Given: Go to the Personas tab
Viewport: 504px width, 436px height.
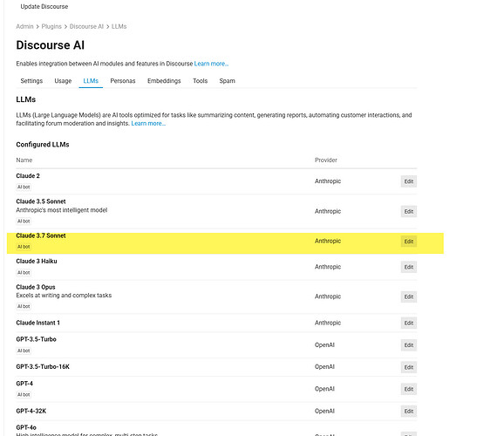Looking at the screenshot, I should (123, 81).
